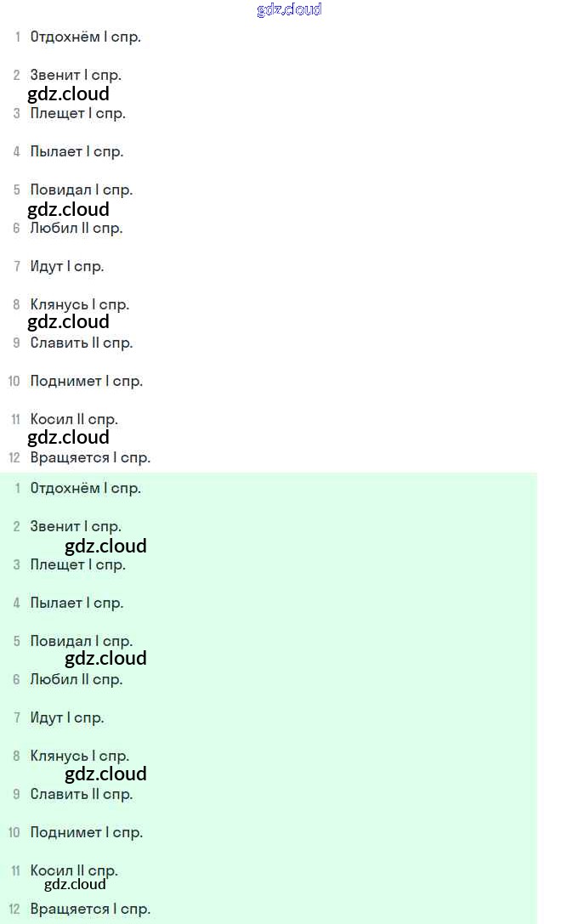Click 'Идут I спр.' in the white list
The image size is (578, 924).
[67, 266]
